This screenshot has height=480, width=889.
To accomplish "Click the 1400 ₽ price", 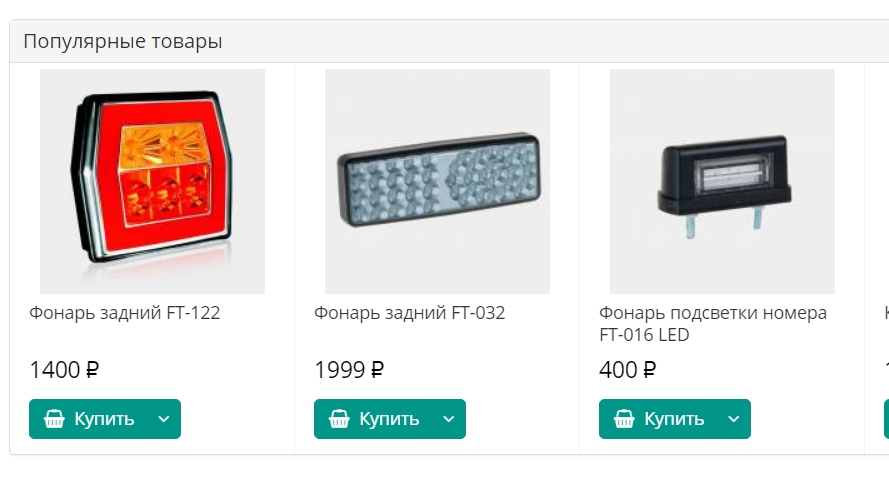I will pyautogui.click(x=64, y=370).
